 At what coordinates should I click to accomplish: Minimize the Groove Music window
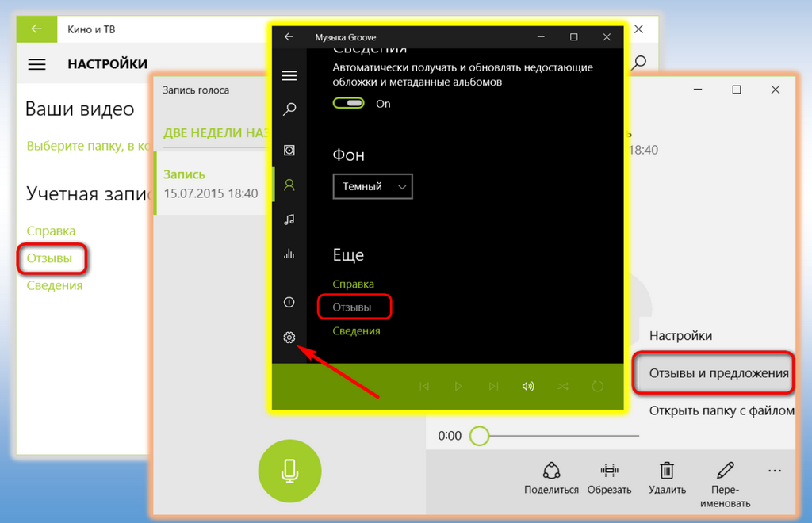pyautogui.click(x=541, y=36)
